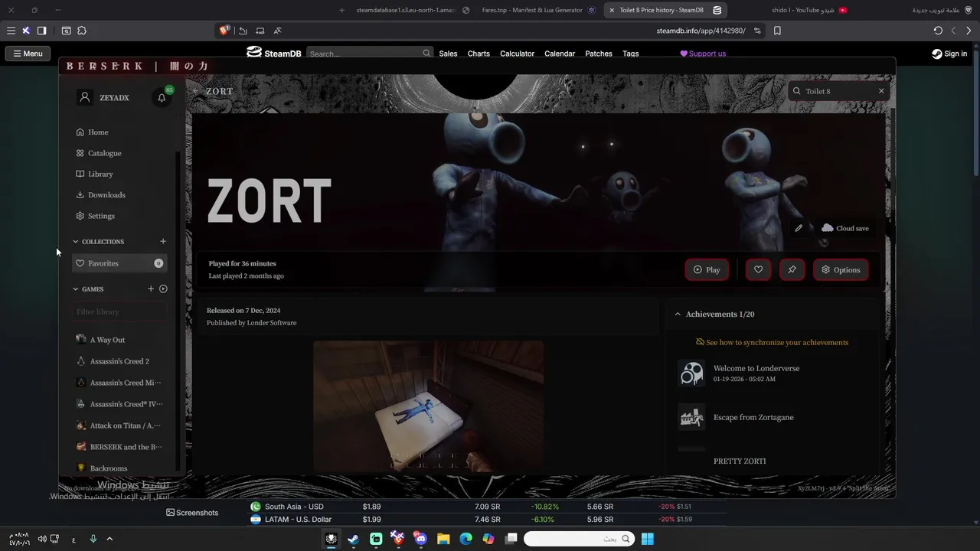The image size is (980, 551).
Task: Reload the page with browser refresh icon
Action: click(938, 31)
